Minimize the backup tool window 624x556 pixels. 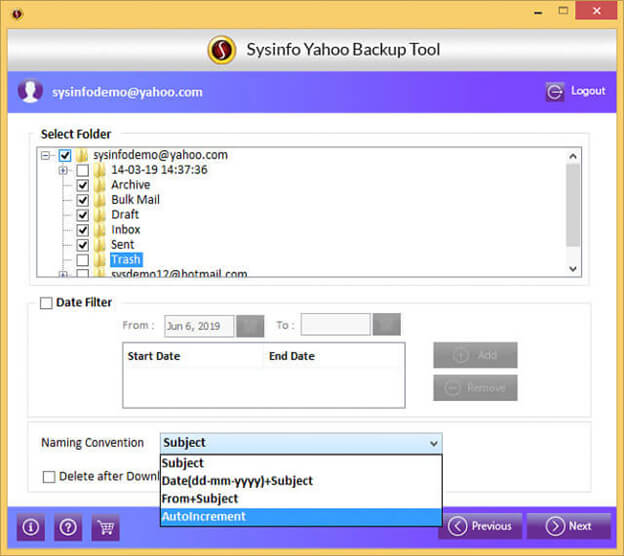538,12
